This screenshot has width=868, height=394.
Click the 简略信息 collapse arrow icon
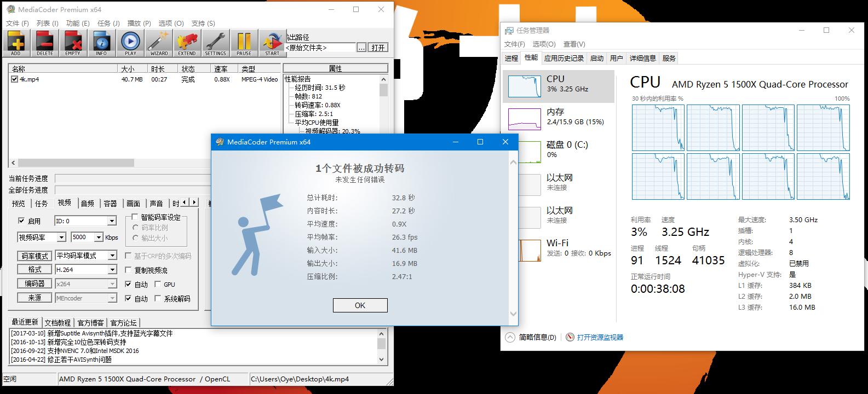click(510, 337)
